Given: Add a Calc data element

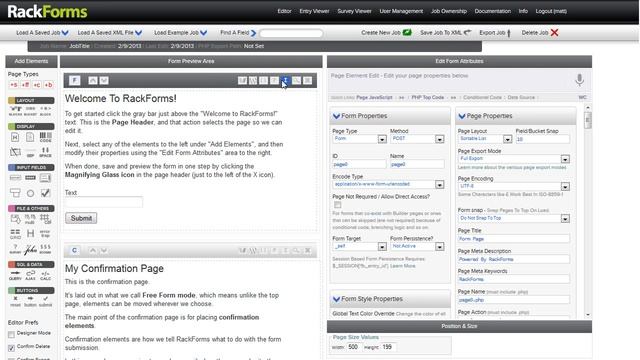Looking at the screenshot, I should click(x=45, y=275).
